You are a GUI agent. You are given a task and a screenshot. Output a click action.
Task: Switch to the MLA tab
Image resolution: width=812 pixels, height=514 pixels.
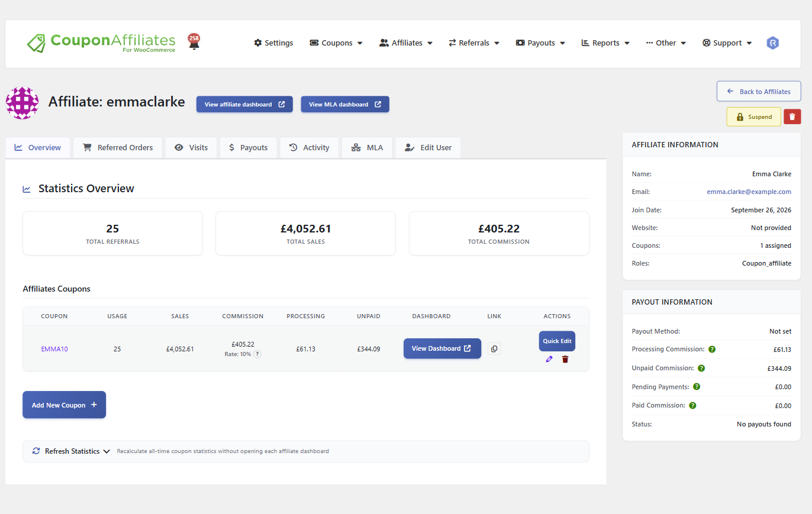click(x=367, y=148)
